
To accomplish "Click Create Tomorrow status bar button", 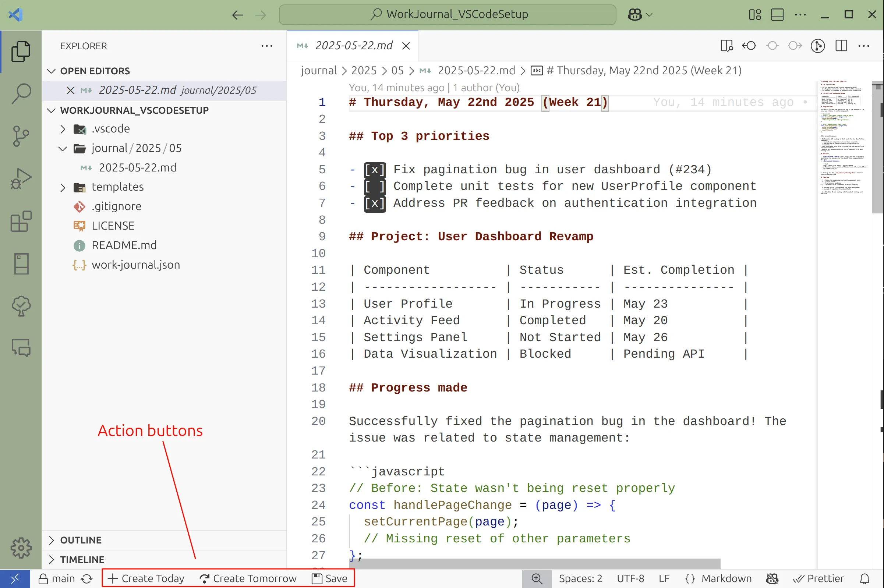I will tap(248, 579).
